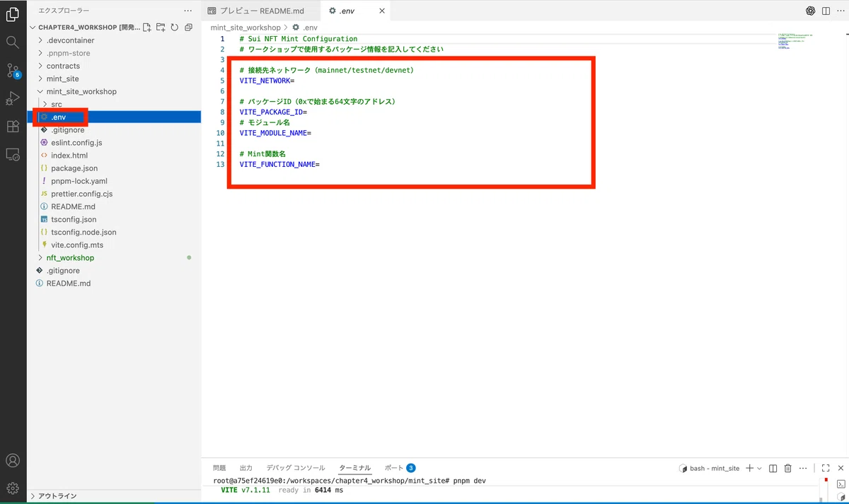Close the bottom terminal panel
Viewport: 849px width, 504px height.
coord(840,468)
